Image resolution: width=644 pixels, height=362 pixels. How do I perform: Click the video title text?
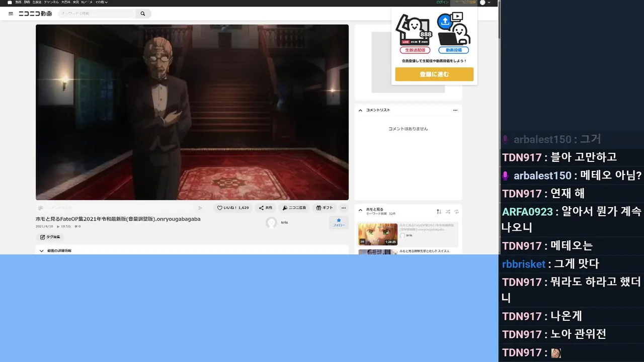[118, 219]
